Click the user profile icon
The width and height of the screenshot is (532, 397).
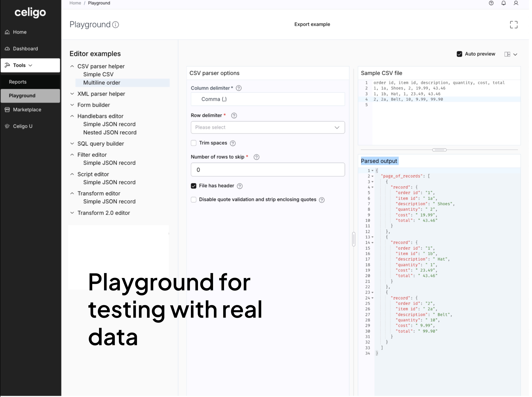[516, 3]
